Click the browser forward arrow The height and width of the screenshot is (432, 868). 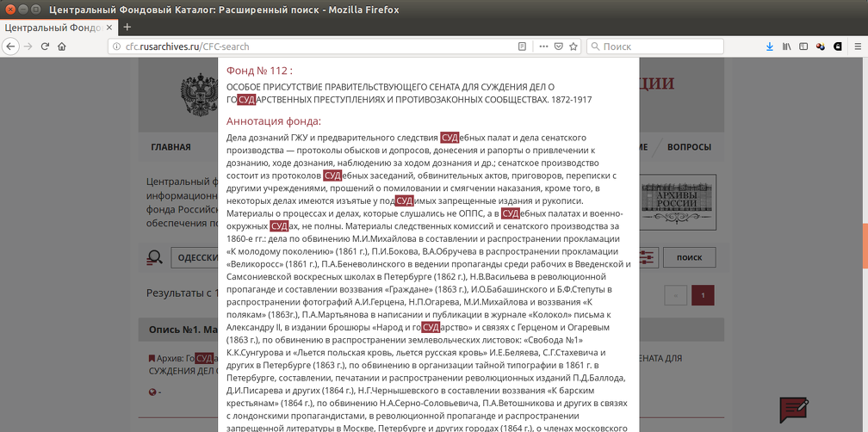coord(28,46)
